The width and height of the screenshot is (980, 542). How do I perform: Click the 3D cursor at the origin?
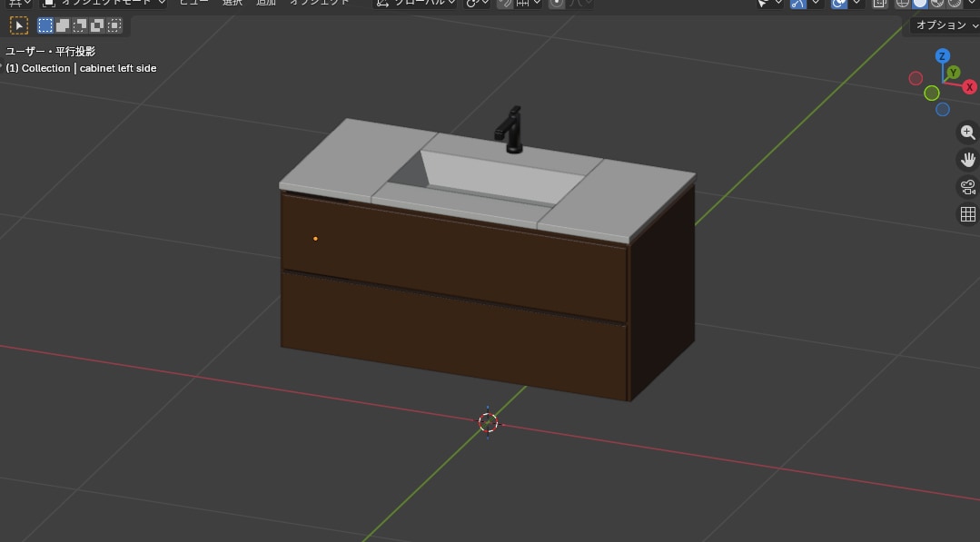(488, 423)
